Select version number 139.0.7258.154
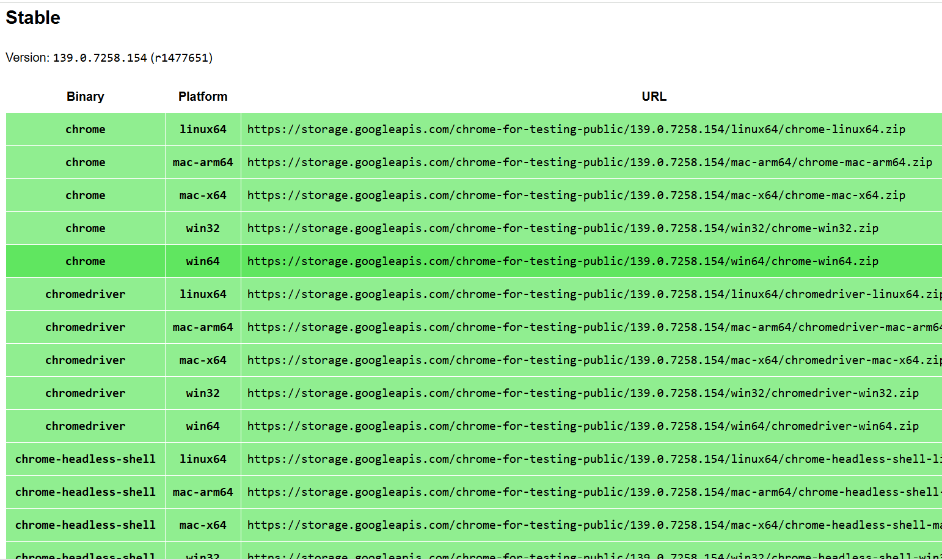This screenshot has width=942, height=560. 100,58
